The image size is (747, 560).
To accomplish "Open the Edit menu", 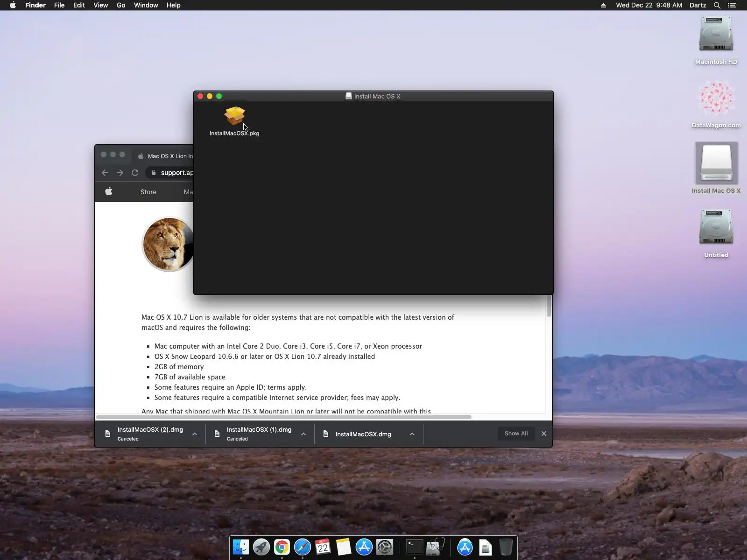I will [x=79, y=5].
